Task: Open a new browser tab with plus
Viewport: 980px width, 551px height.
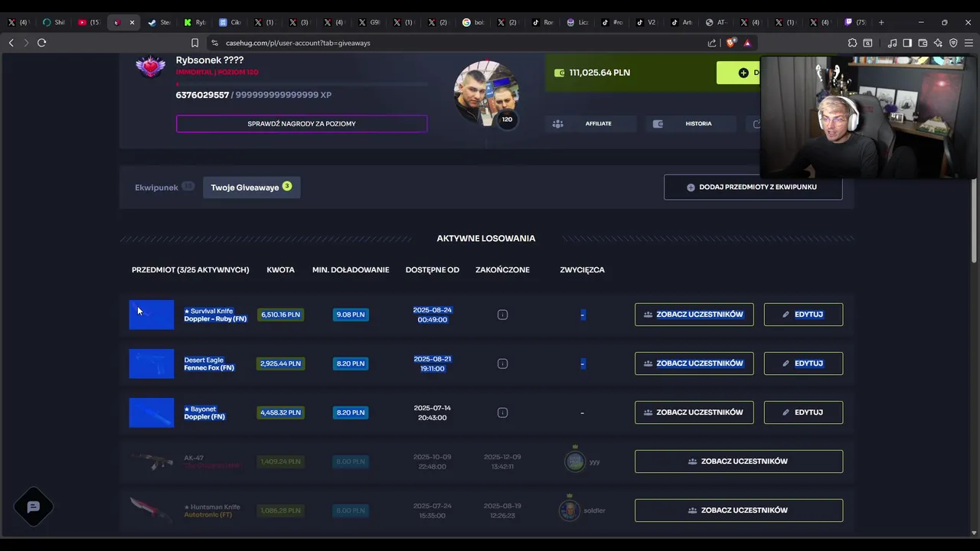Action: coord(881,22)
